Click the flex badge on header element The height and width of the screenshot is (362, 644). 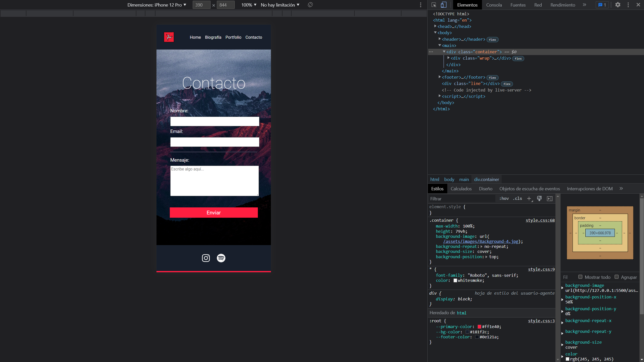coord(492,40)
